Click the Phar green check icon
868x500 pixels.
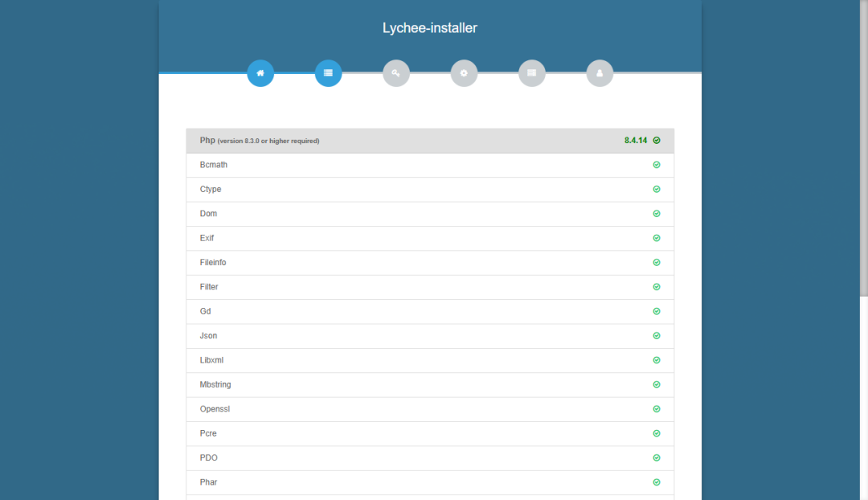[657, 482]
